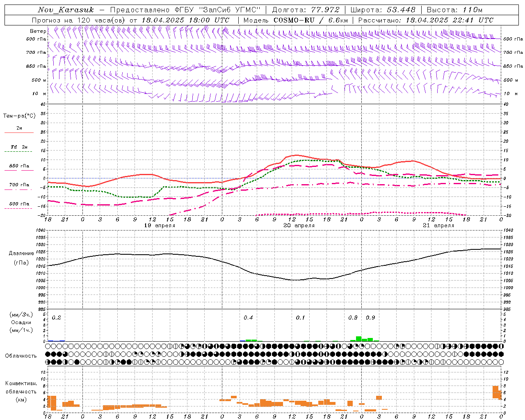Click the '(км)' convective height unit
This screenshot has height=420, width=525.
tap(21, 399)
